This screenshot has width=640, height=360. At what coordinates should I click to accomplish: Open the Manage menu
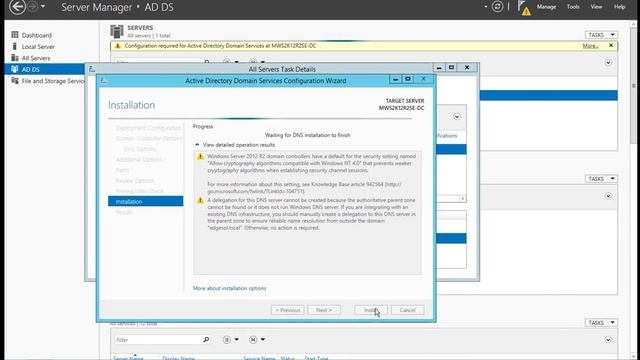546,7
